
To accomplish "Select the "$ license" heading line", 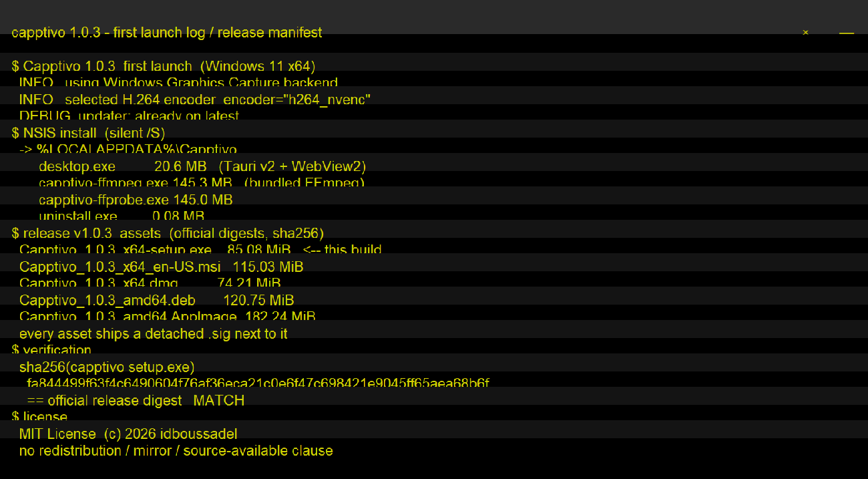I will (39, 417).
